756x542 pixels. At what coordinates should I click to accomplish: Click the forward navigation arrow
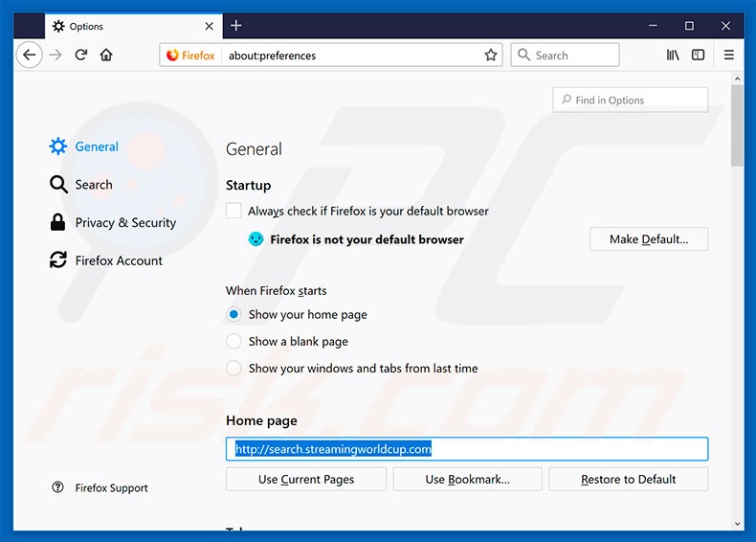56,55
